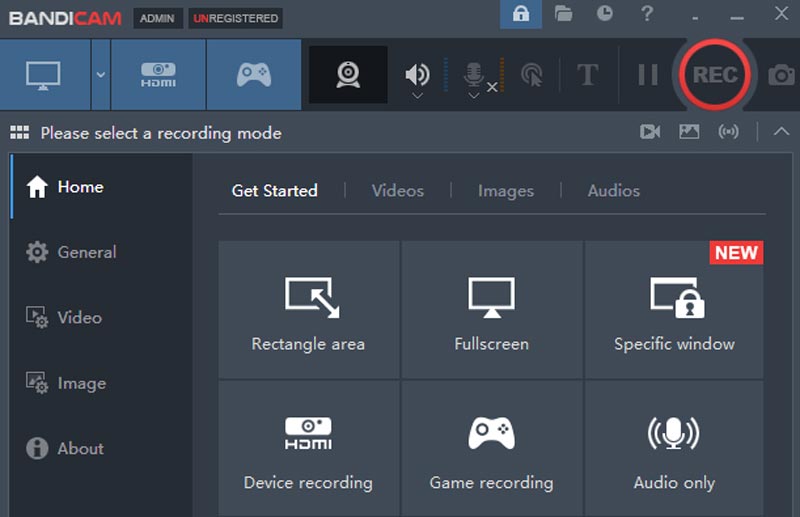800x517 pixels.
Task: Open About in the sidebar
Action: click(101, 448)
